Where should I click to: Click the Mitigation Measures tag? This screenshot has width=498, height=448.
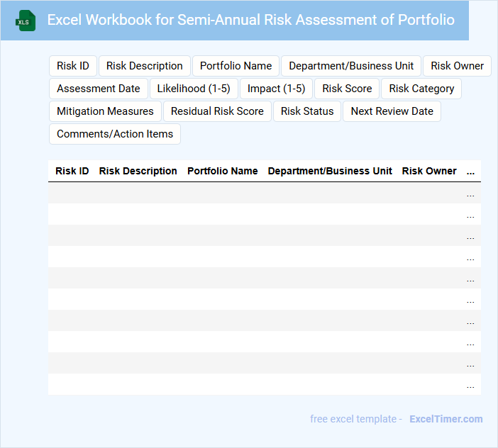pos(105,111)
